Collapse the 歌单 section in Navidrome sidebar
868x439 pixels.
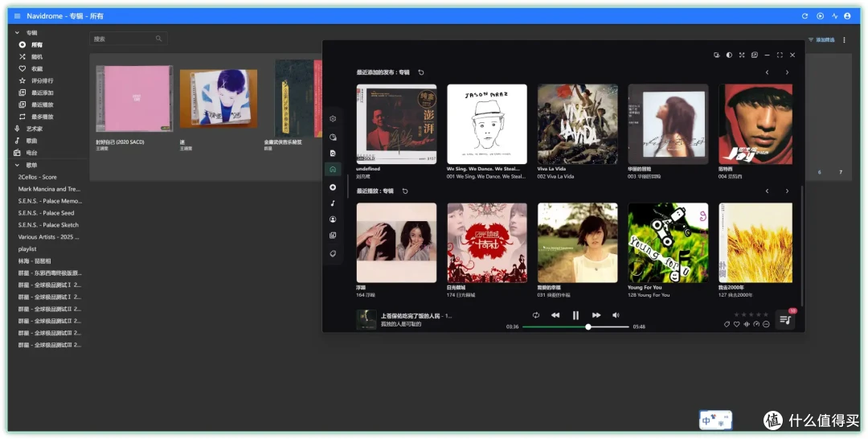(17, 165)
